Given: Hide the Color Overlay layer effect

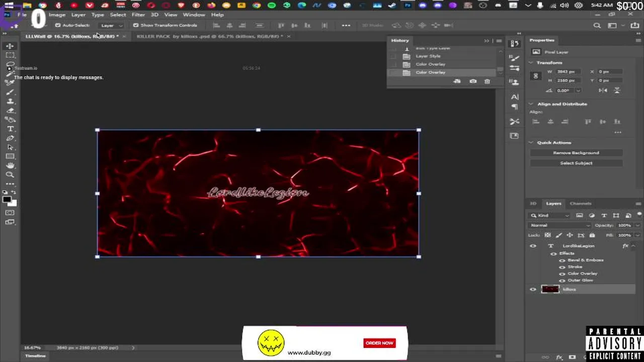Looking at the screenshot, I should [x=562, y=274].
